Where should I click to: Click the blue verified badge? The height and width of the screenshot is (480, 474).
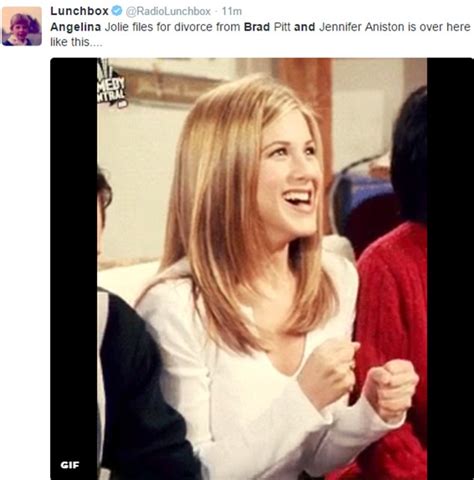pos(117,11)
